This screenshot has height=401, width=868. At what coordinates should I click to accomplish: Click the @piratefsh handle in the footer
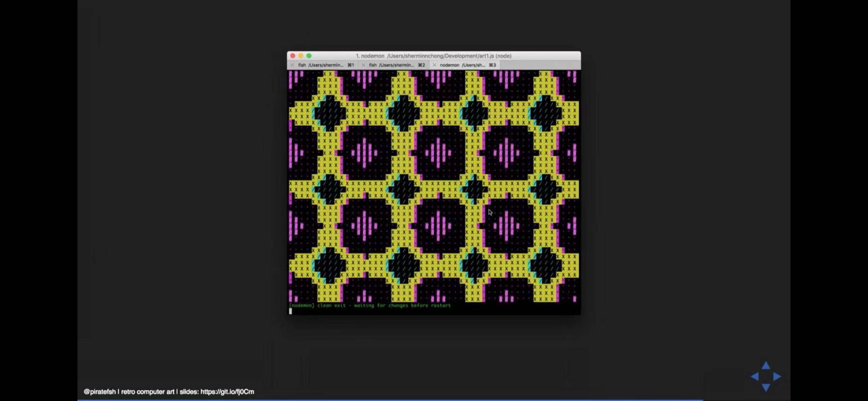pyautogui.click(x=100, y=392)
